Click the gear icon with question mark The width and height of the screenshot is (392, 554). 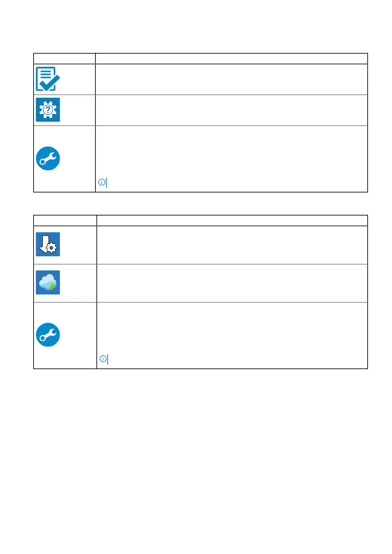[x=48, y=110]
